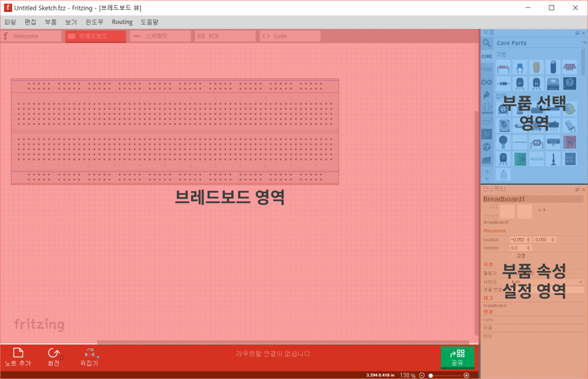The height and width of the screenshot is (379, 588).
Task: Pick the diode part
Action: [x=503, y=83]
